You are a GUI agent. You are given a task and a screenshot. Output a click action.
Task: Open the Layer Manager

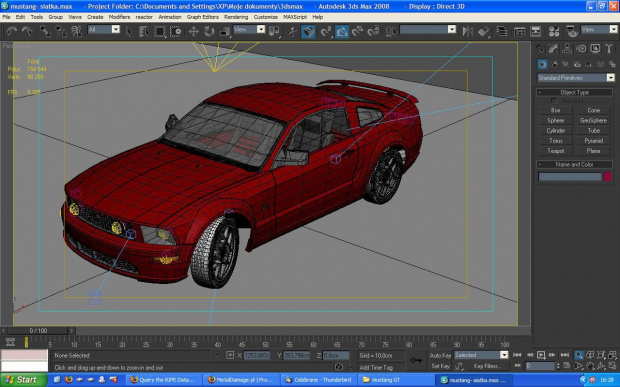502,31
